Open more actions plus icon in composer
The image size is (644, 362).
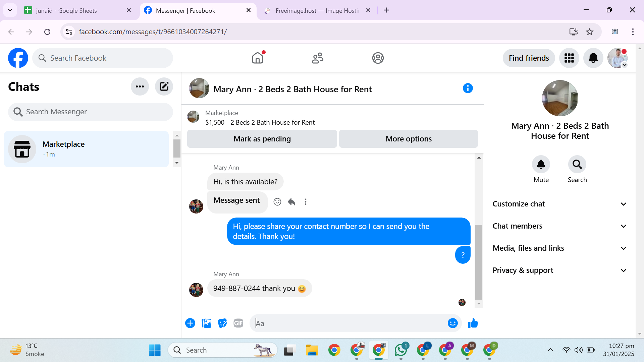(190, 323)
